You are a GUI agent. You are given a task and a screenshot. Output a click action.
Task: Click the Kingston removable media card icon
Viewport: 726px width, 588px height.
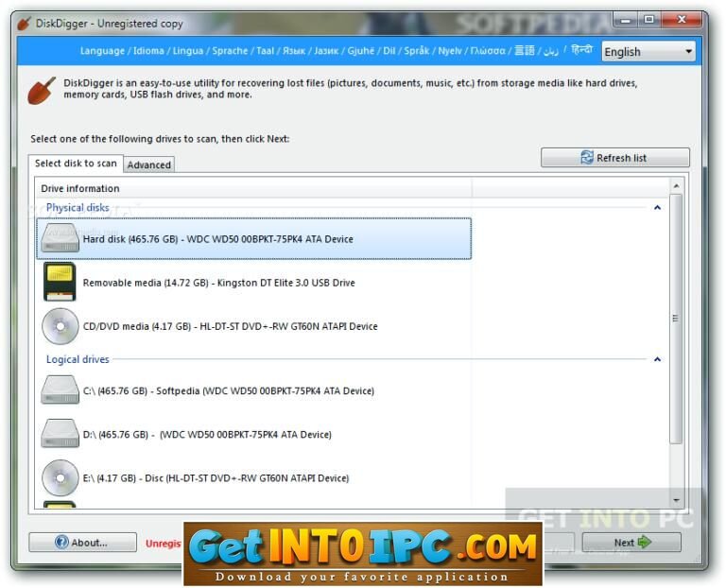click(x=60, y=282)
